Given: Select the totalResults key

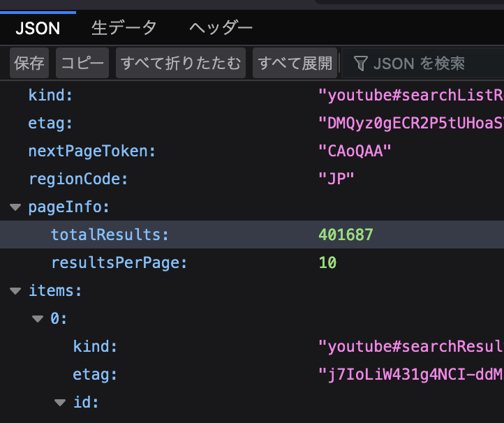Looking at the screenshot, I should coord(110,235).
